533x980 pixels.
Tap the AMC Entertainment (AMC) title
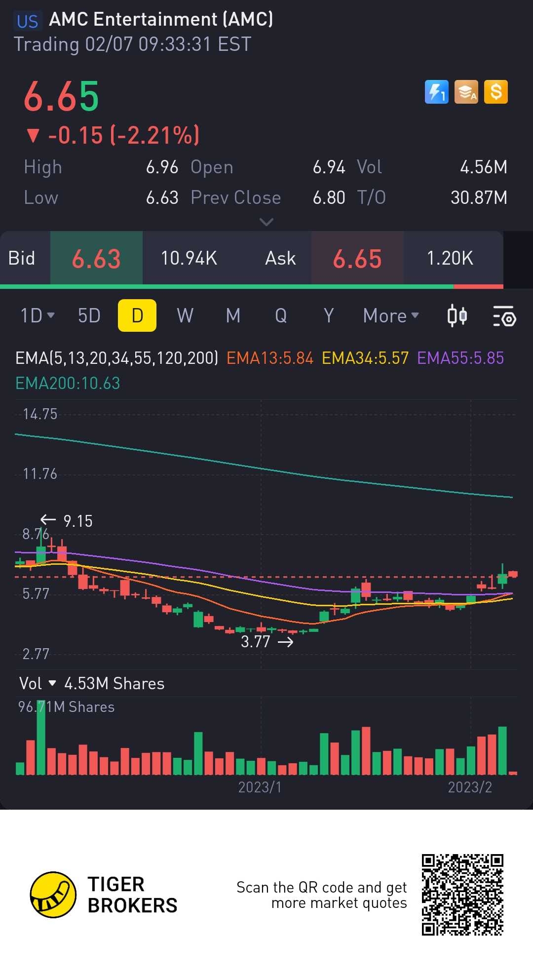[161, 19]
